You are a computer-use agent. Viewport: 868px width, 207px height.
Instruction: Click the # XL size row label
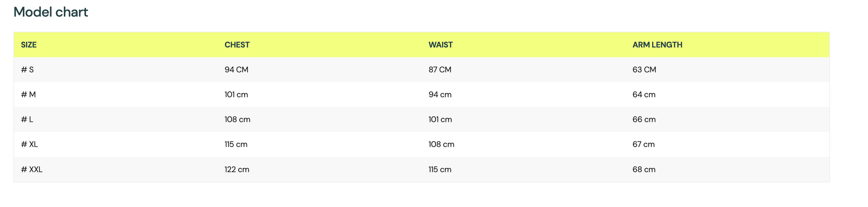coord(29,145)
